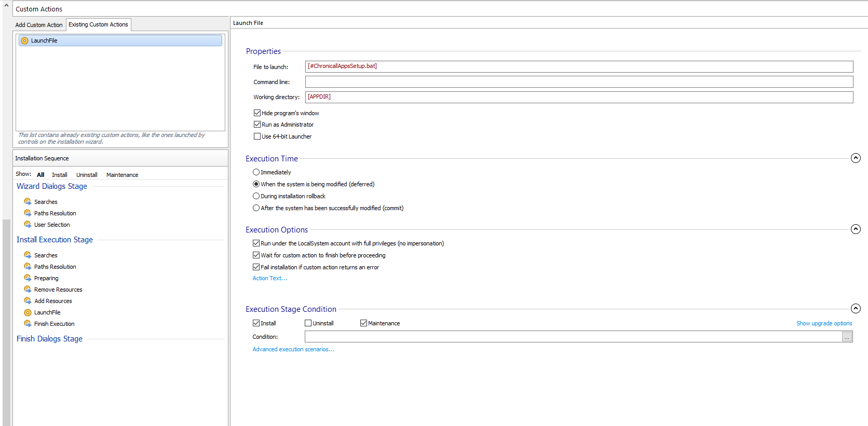Toggle Fail installation if custom action returns error
Image resolution: width=868 pixels, height=426 pixels.
click(x=256, y=267)
